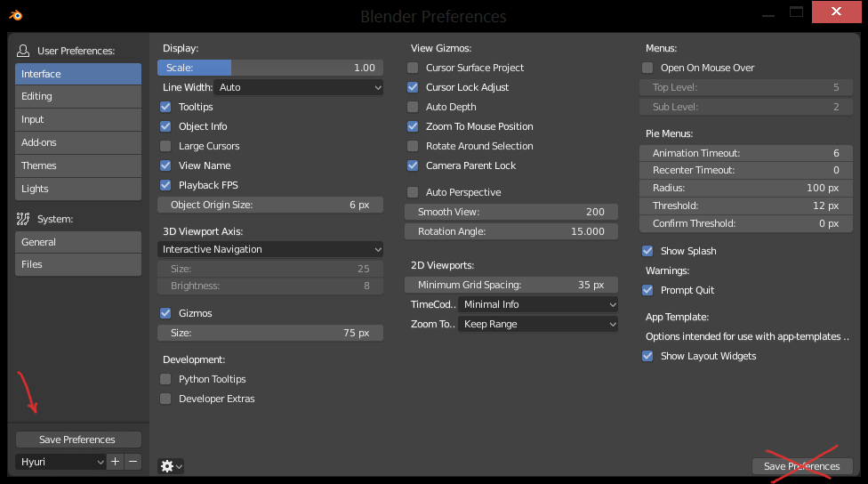Click the Menus Sub Level field
The height and width of the screenshot is (484, 868).
(x=745, y=107)
